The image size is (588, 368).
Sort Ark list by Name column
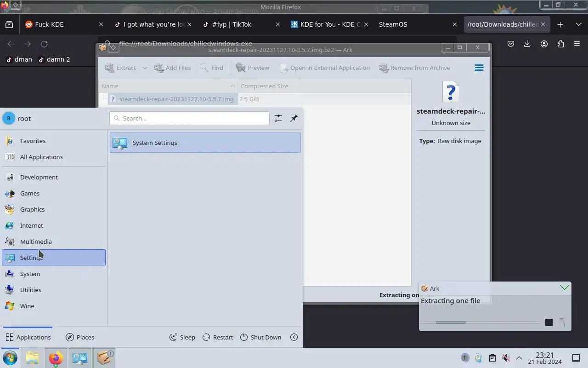pyautogui.click(x=168, y=86)
